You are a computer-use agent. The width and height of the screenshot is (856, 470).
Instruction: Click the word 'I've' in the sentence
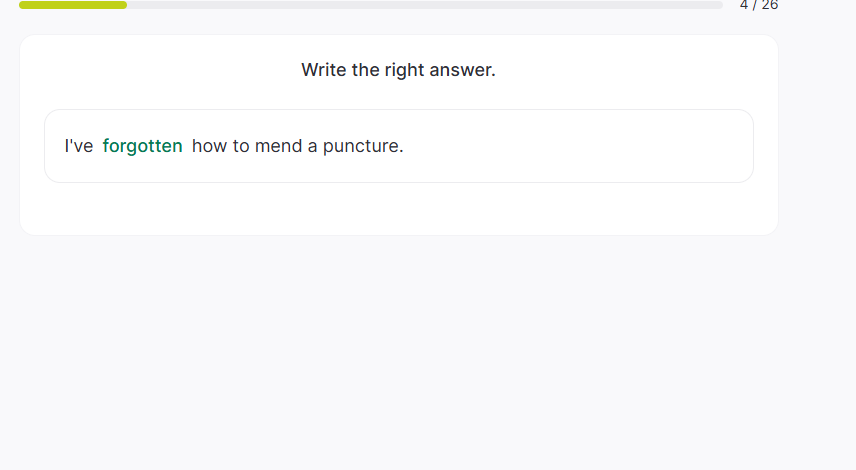(x=79, y=146)
